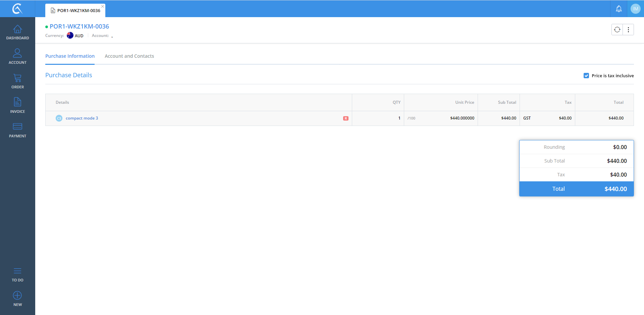Image resolution: width=644 pixels, height=315 pixels.
Task: Select the Purchase Information tab
Action: tap(70, 56)
